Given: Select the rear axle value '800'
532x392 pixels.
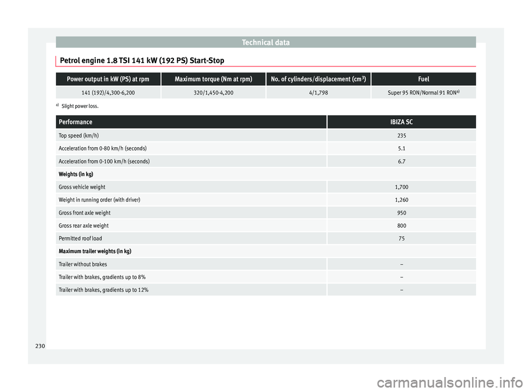Looking at the screenshot, I should 401,226.
